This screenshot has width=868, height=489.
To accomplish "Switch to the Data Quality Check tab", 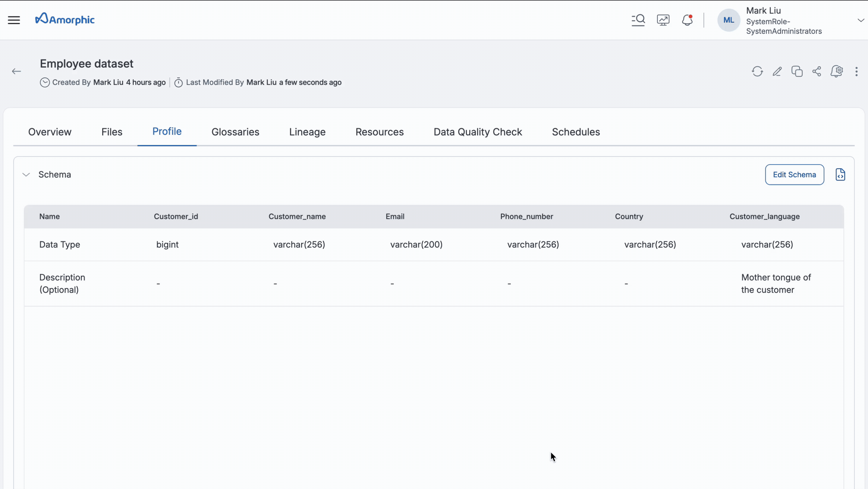I will click(x=477, y=132).
